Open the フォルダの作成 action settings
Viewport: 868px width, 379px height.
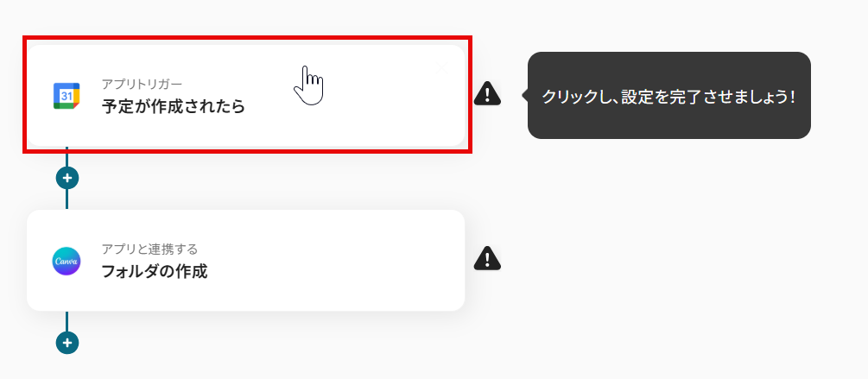155,272
